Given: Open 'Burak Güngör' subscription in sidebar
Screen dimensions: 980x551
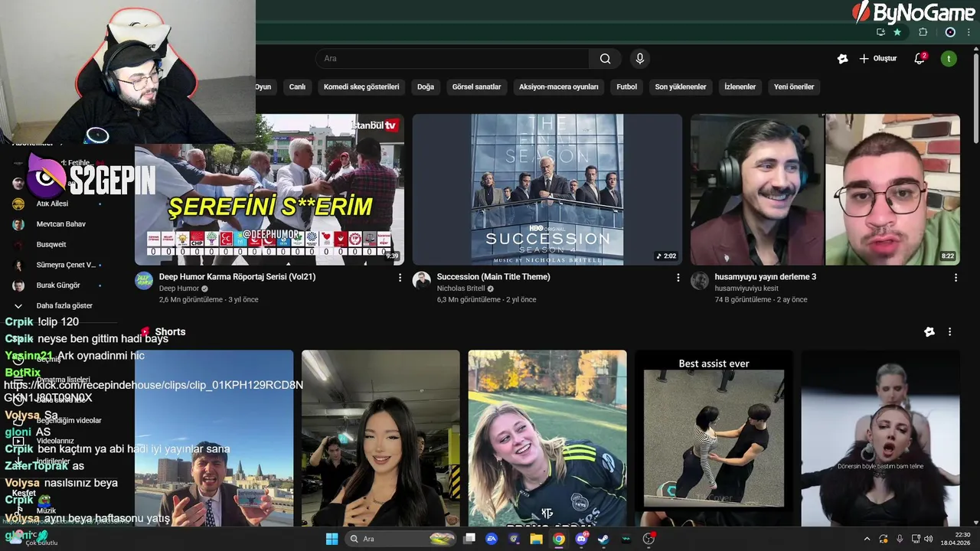Looking at the screenshot, I should pyautogui.click(x=57, y=285).
